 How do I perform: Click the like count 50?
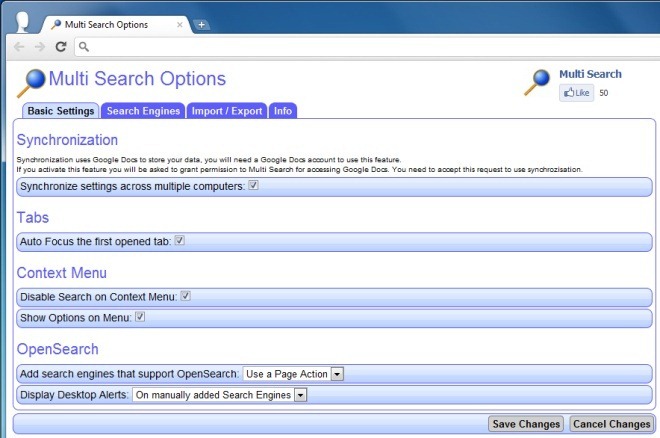pos(604,93)
